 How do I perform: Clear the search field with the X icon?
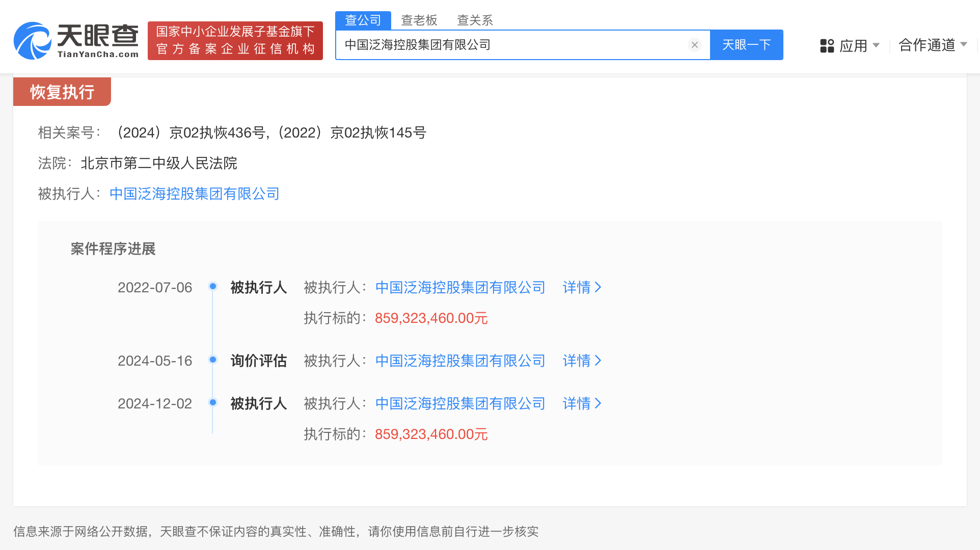pos(694,45)
